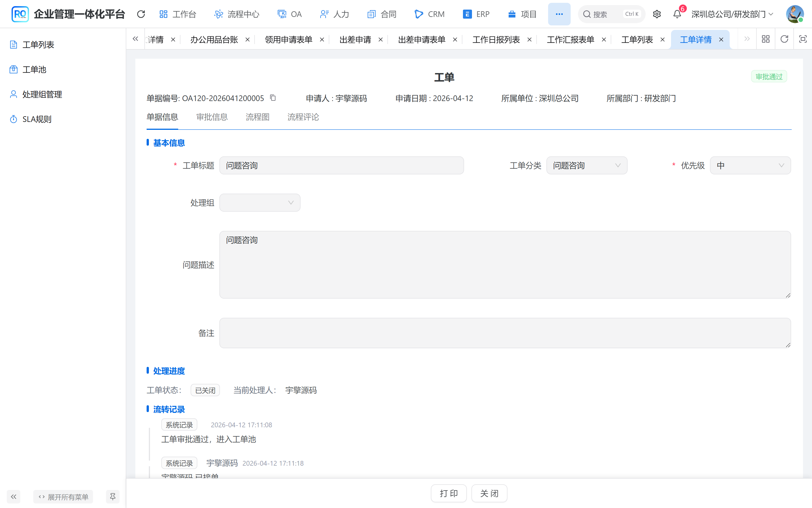
Task: Switch to 办公用品台账 tab
Action: click(x=214, y=40)
